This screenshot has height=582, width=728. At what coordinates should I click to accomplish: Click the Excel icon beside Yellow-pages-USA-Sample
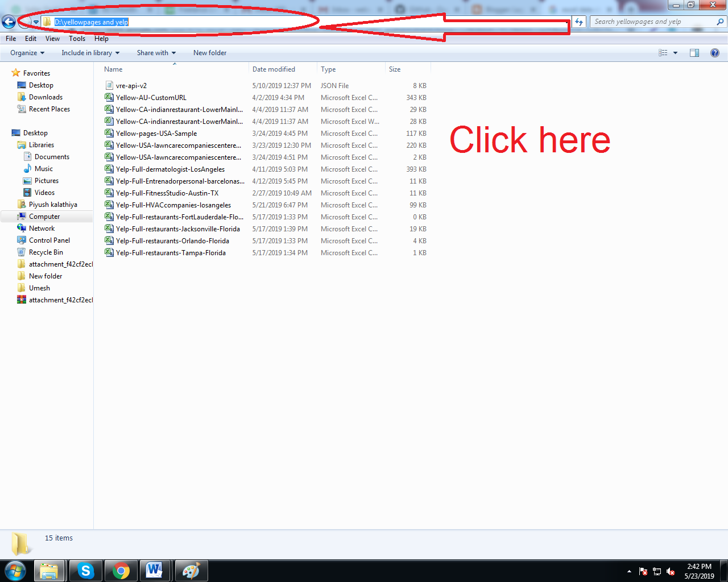pos(109,133)
